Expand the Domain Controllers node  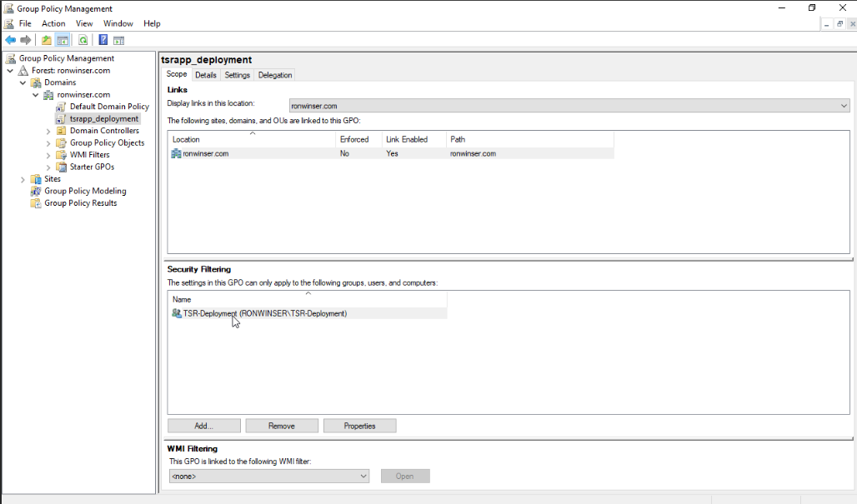point(48,131)
